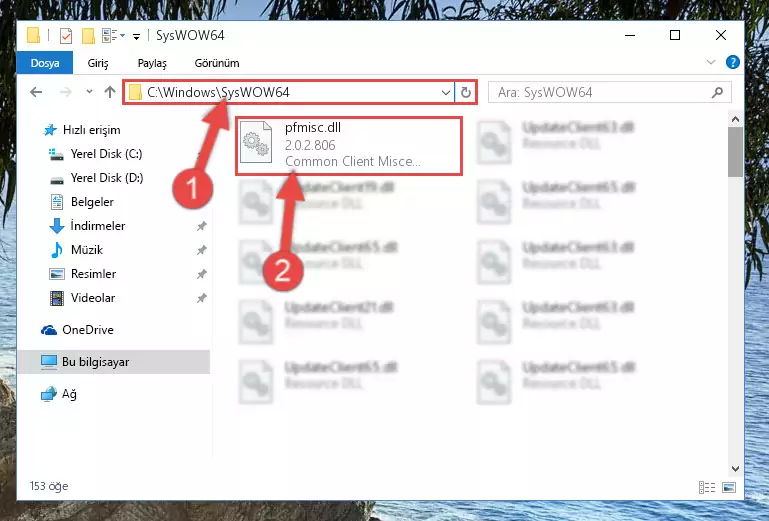Open the Görünüm ribbon tab
The width and height of the screenshot is (769, 521).
coord(217,63)
